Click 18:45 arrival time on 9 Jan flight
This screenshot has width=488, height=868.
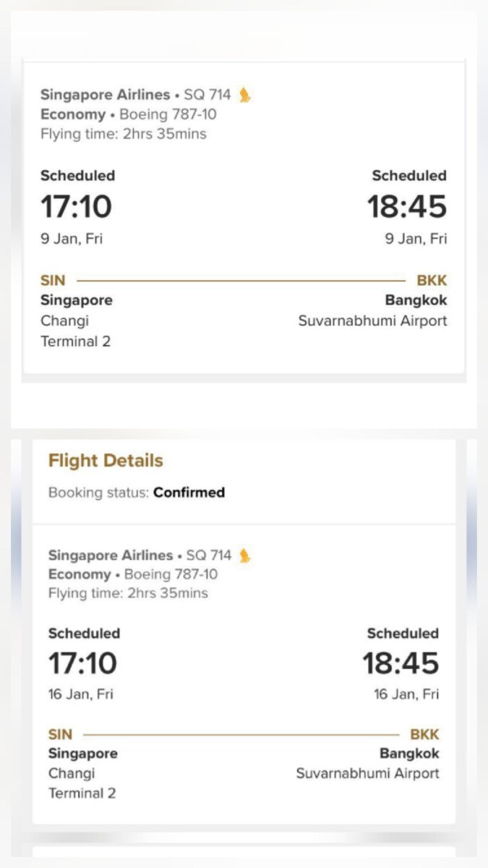(407, 207)
